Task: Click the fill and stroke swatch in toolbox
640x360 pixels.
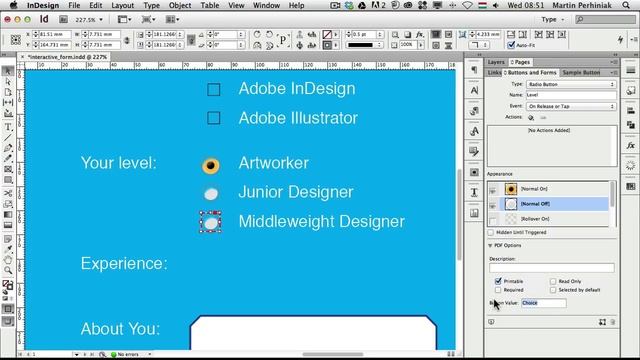Action: pyautogui.click(x=8, y=284)
